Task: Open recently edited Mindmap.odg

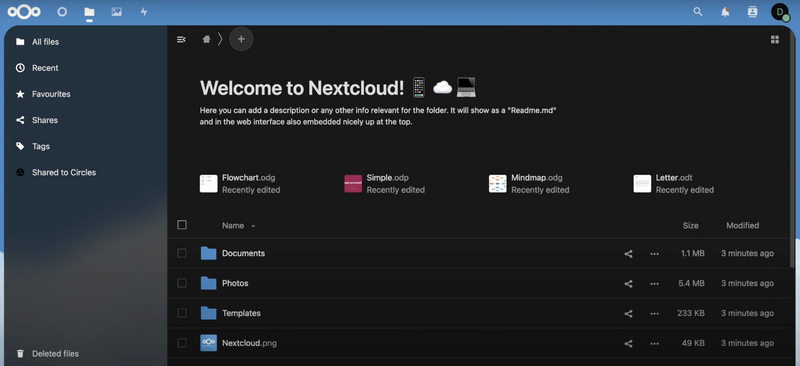Action: [x=529, y=184]
